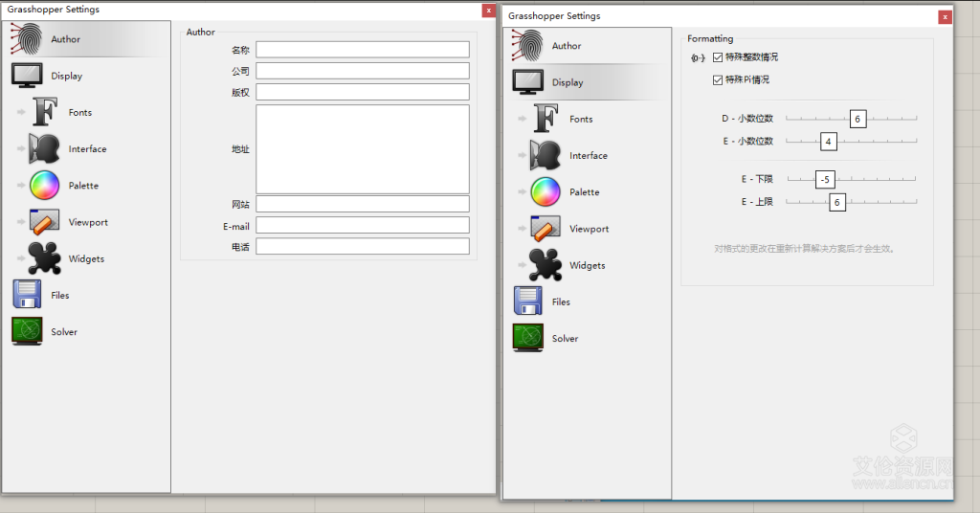Toggle the 特殊整数情况 checkbox
This screenshot has width=980, height=513.
(718, 57)
